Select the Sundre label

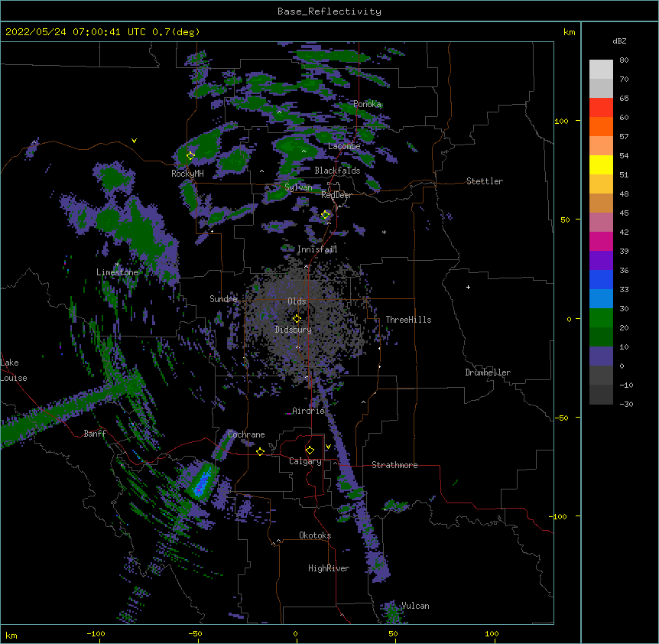(x=223, y=299)
